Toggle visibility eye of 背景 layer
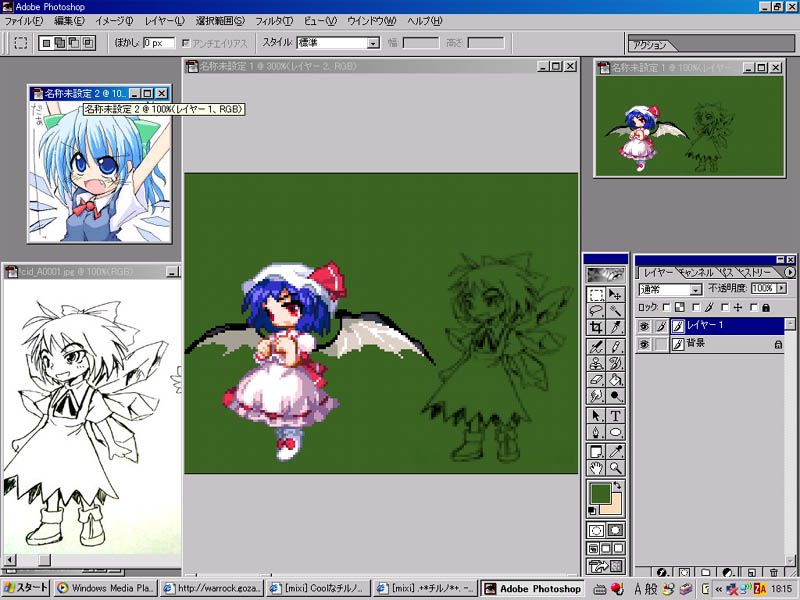The image size is (800, 600). pos(644,344)
